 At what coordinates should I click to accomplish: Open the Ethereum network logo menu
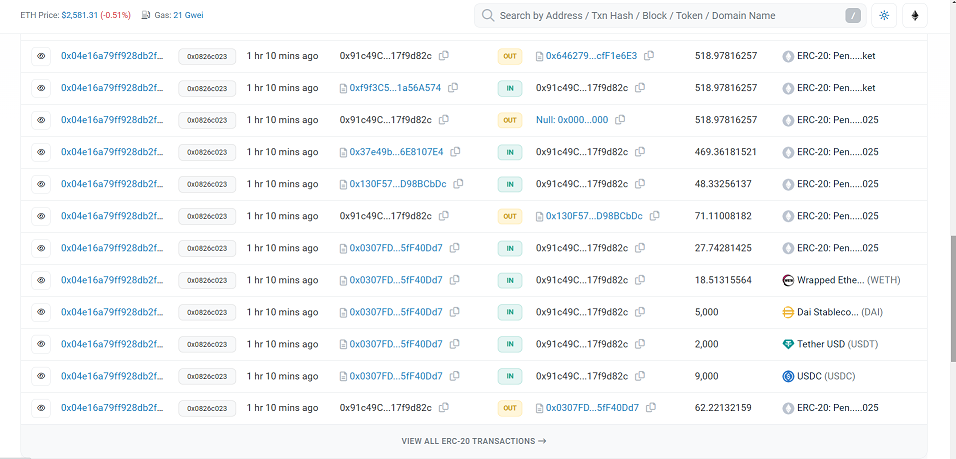pyautogui.click(x=915, y=16)
